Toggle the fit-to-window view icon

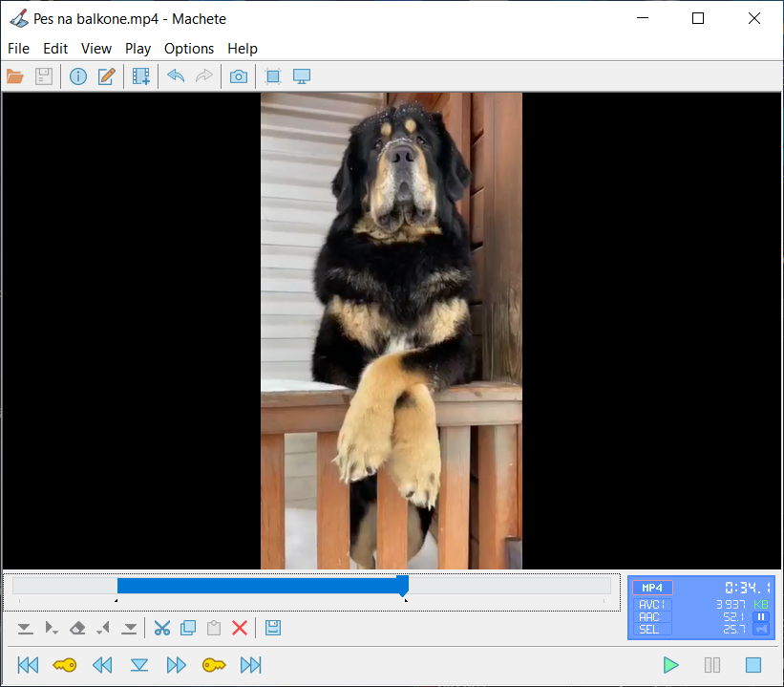[273, 76]
